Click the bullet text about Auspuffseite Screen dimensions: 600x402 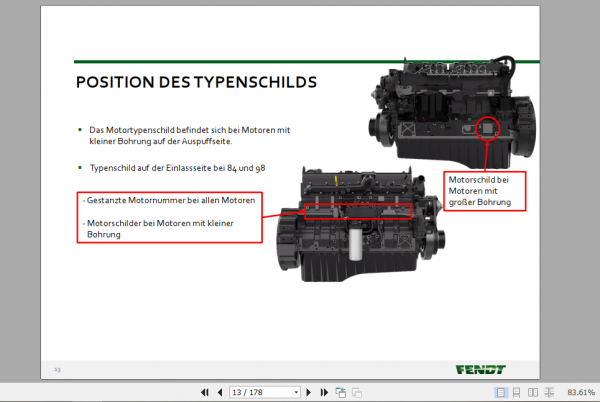189,135
